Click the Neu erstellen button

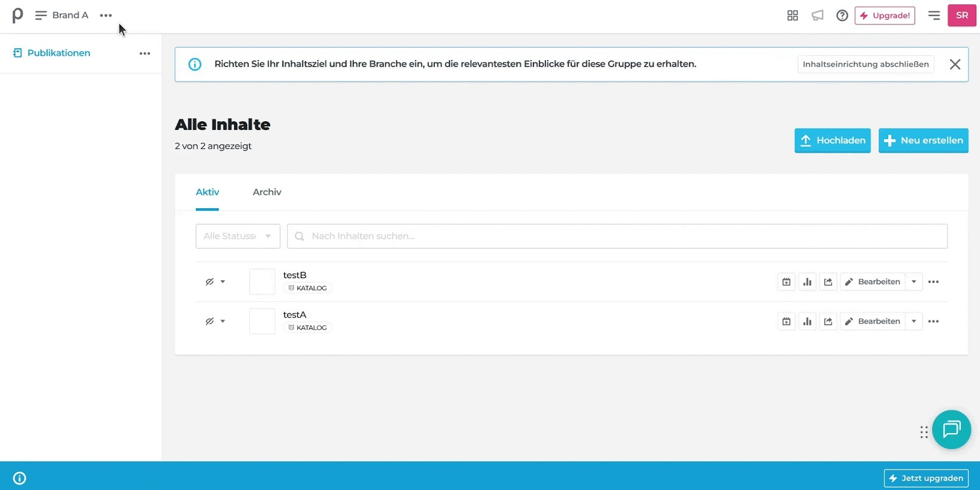[923, 140]
